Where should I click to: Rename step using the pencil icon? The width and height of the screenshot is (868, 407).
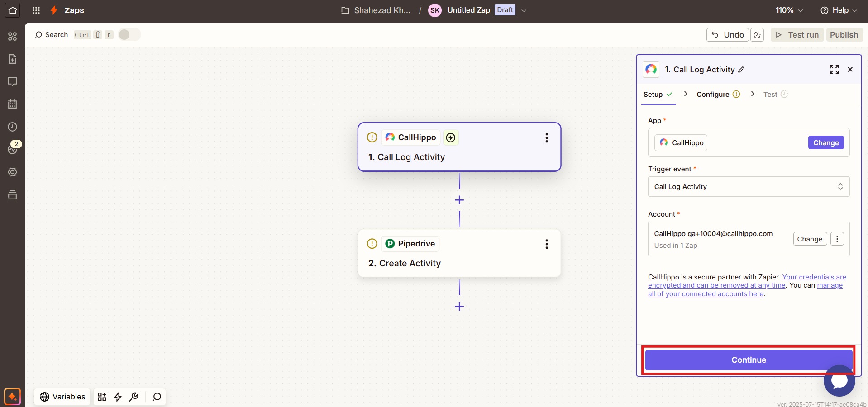point(741,70)
